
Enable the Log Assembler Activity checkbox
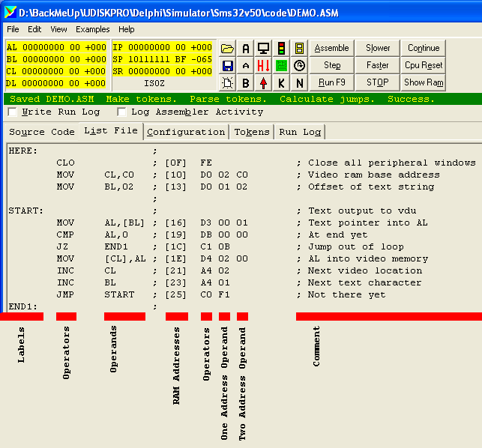pos(121,112)
